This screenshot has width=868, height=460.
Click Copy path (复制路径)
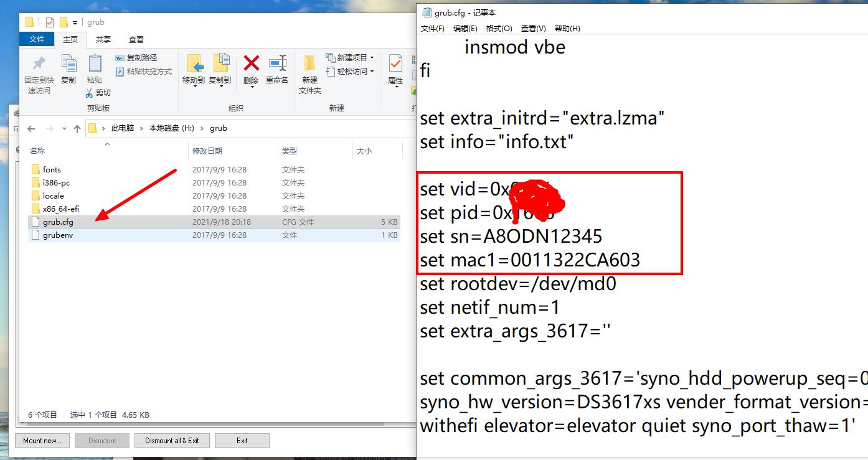pyautogui.click(x=136, y=57)
